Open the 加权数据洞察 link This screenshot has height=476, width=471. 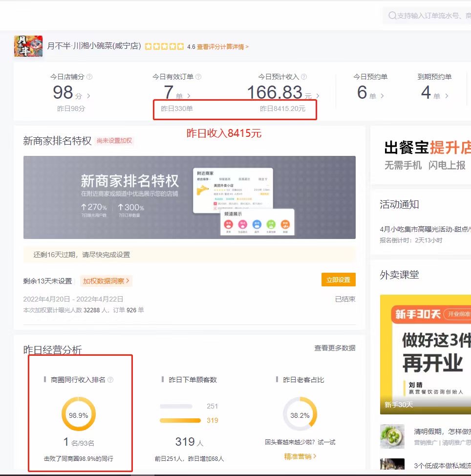[x=105, y=281]
